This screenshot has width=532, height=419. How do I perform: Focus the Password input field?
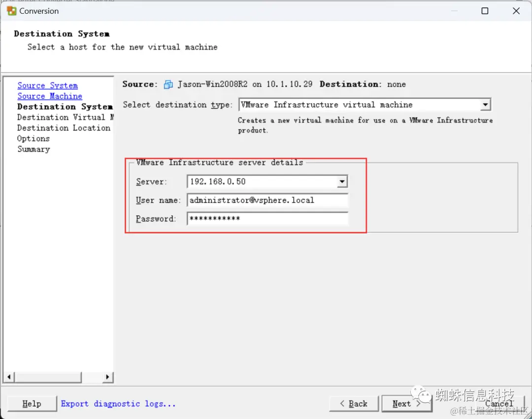pyautogui.click(x=267, y=219)
